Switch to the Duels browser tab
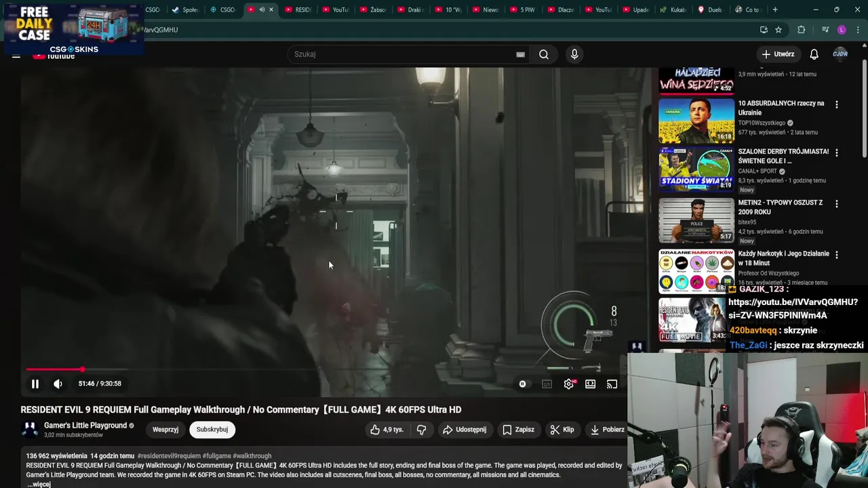 [x=709, y=9]
